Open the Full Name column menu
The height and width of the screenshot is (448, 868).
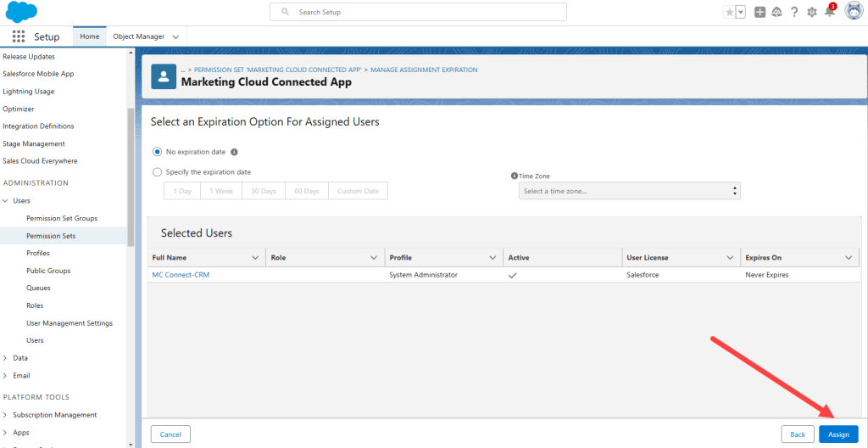256,257
